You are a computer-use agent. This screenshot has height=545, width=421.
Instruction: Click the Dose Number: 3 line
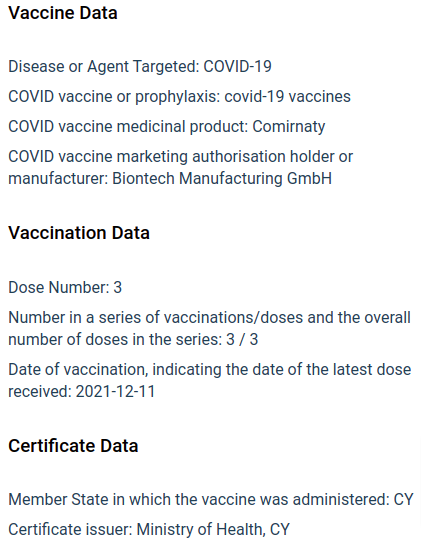[65, 287]
